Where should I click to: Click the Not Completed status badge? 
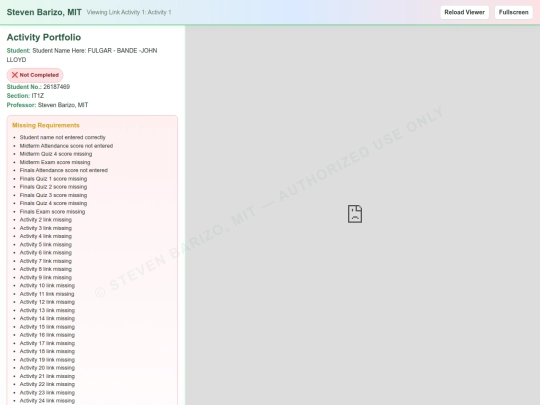pyautogui.click(x=35, y=75)
